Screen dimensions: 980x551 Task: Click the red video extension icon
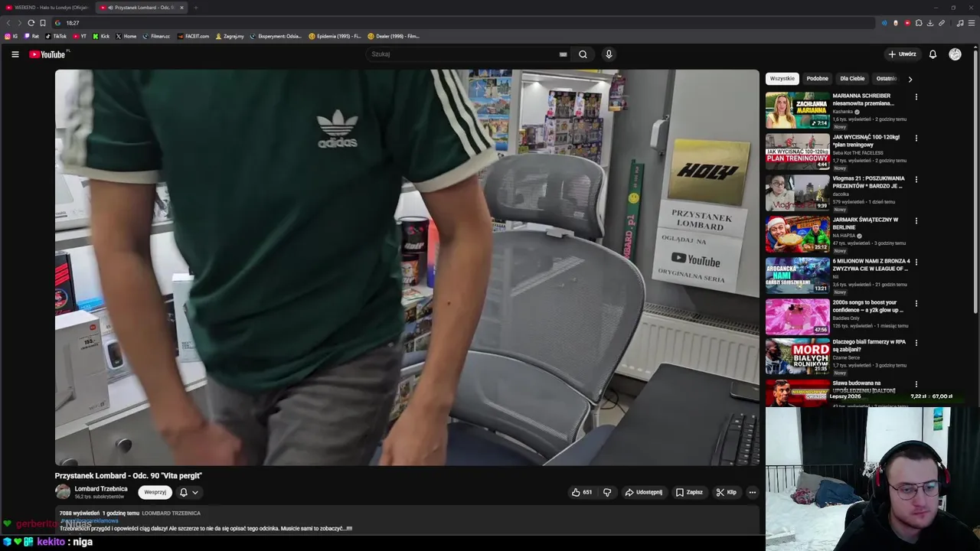907,23
